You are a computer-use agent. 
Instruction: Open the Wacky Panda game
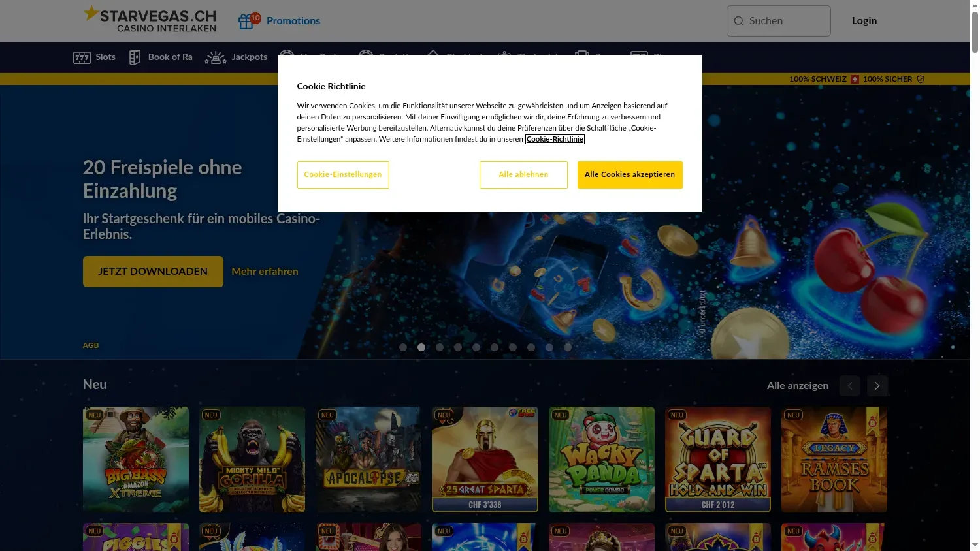pos(602,460)
